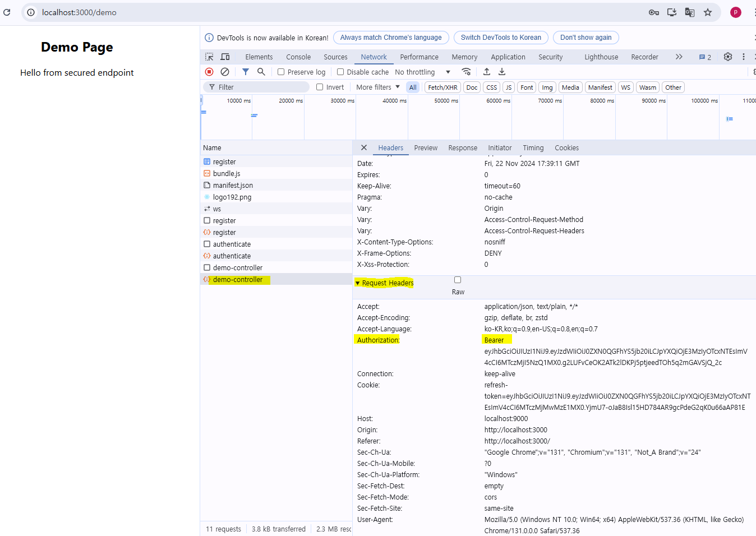The width and height of the screenshot is (756, 536).
Task: Filter requests by WS type
Action: 625,87
